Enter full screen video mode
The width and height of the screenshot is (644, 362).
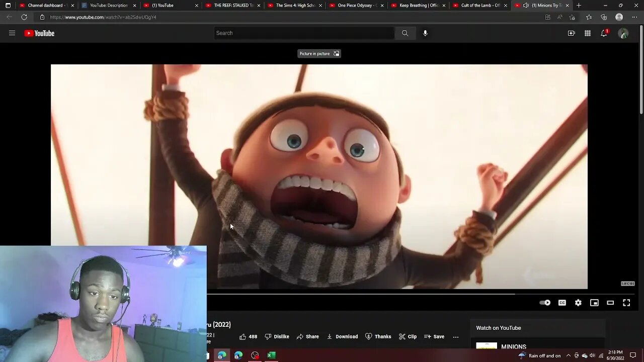[x=626, y=303]
